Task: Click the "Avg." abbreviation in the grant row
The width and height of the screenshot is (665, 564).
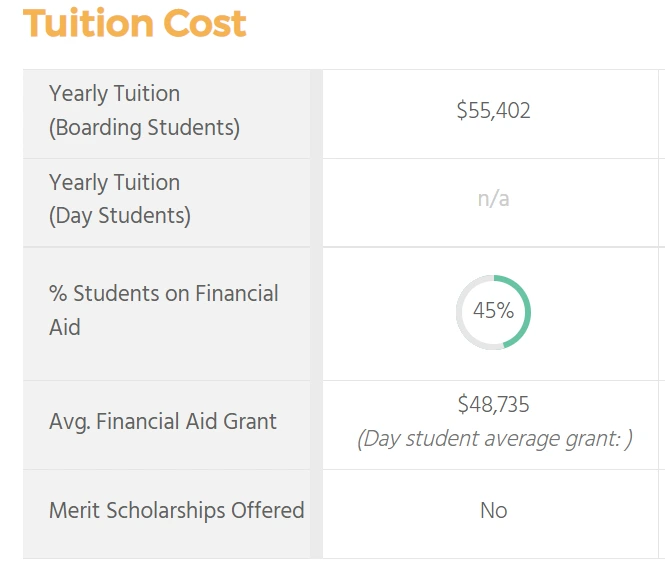Action: pyautogui.click(x=68, y=422)
